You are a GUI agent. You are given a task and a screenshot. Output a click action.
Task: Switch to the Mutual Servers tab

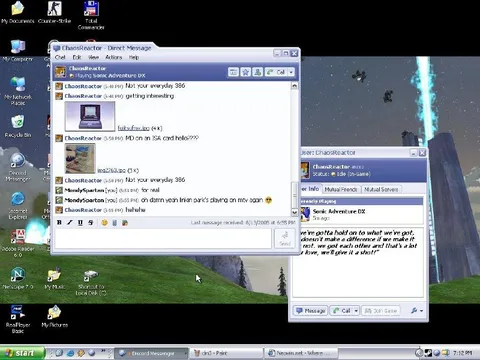point(381,189)
